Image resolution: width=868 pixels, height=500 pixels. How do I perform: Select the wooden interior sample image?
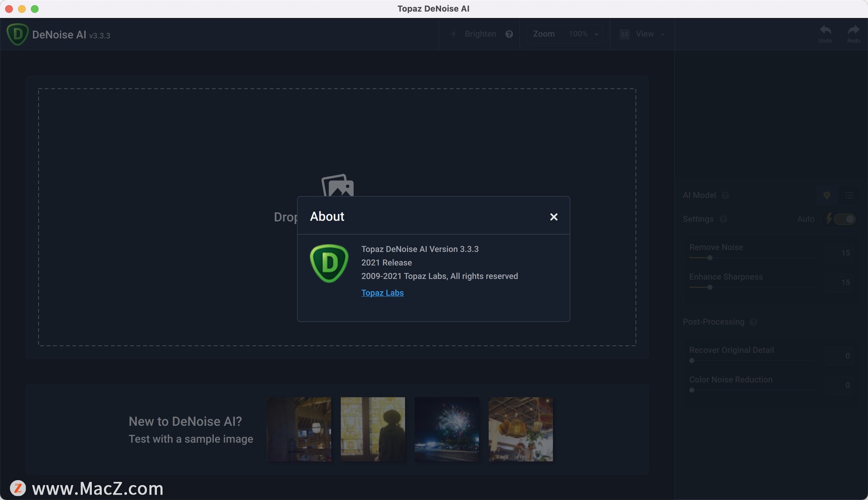pos(299,429)
